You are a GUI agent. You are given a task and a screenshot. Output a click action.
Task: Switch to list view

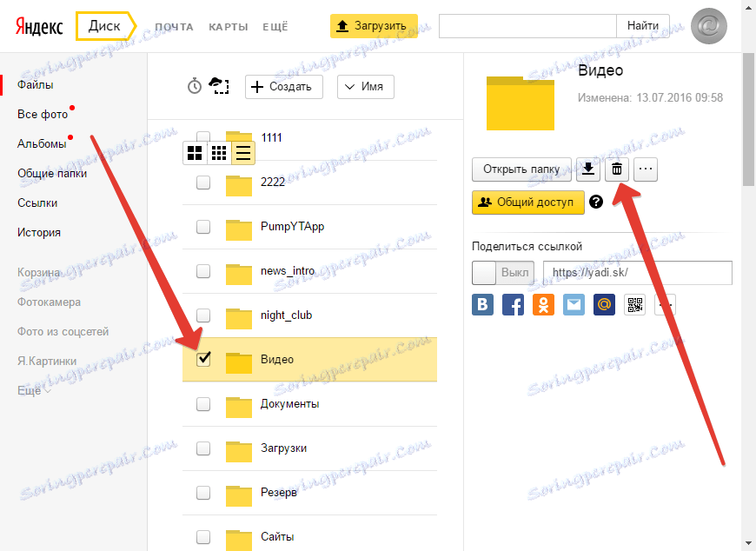pos(243,153)
